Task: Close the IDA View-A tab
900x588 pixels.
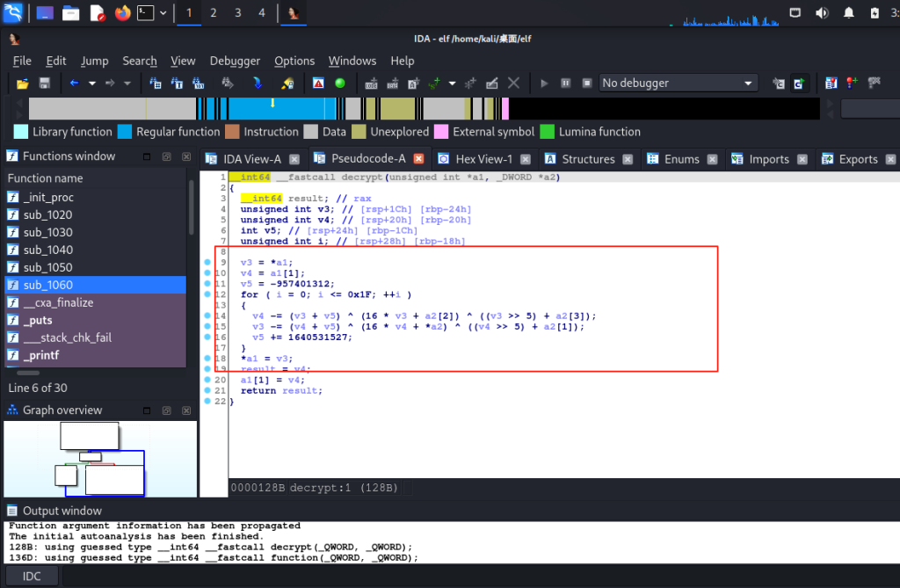Action: click(294, 159)
